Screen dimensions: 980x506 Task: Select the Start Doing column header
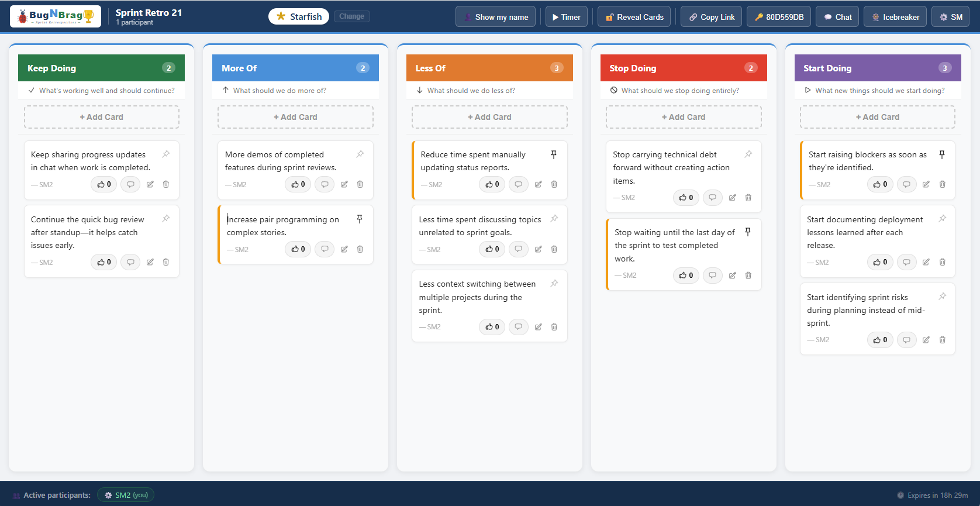click(878, 68)
